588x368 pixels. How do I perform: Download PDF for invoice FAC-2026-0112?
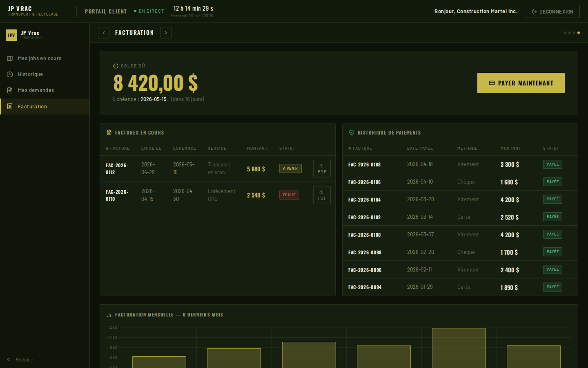322,168
